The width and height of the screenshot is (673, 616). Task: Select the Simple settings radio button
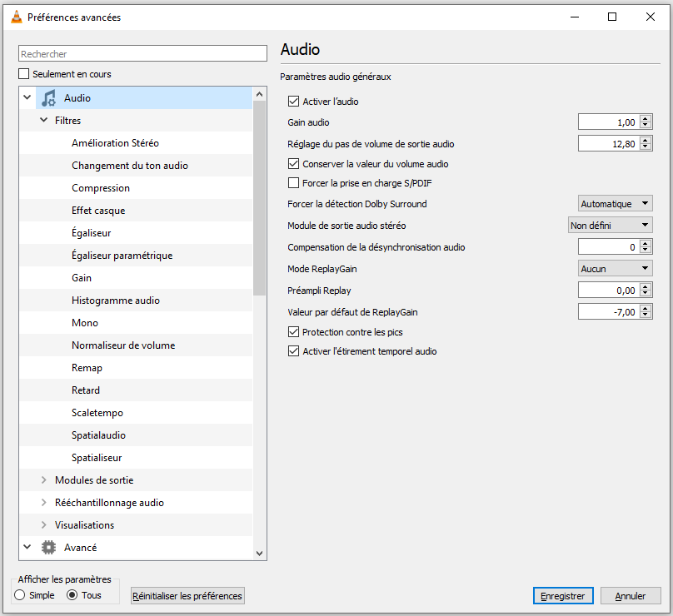[20, 595]
